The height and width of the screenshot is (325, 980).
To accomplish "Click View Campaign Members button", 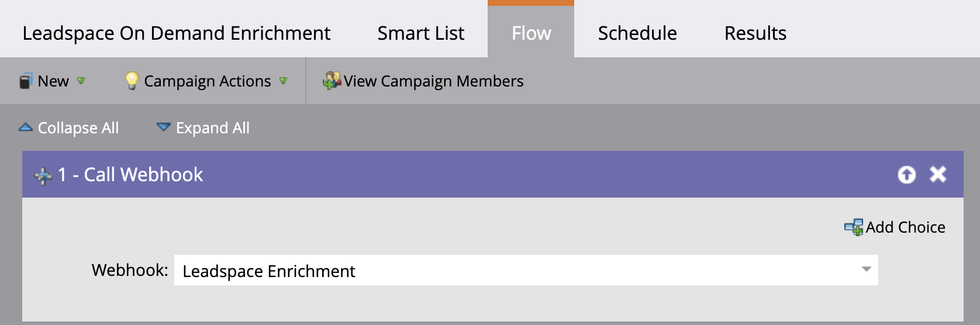I will click(423, 81).
